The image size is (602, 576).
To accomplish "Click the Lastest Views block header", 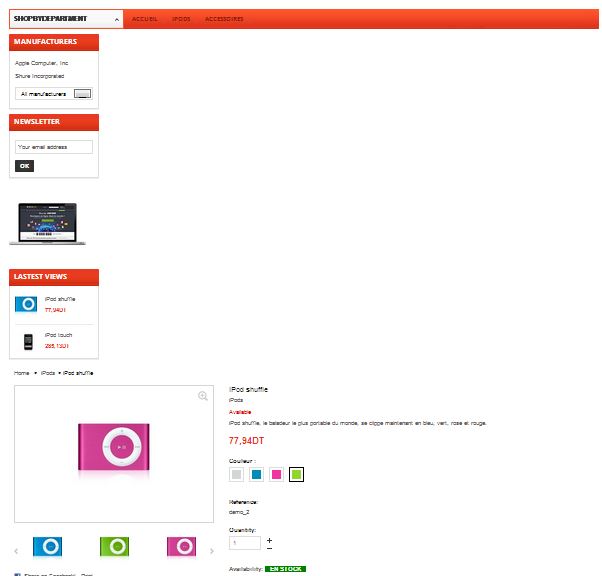I will (x=54, y=277).
